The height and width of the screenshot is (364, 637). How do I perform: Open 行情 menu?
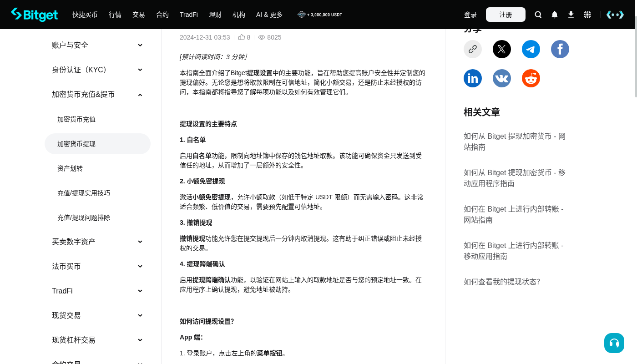(115, 15)
